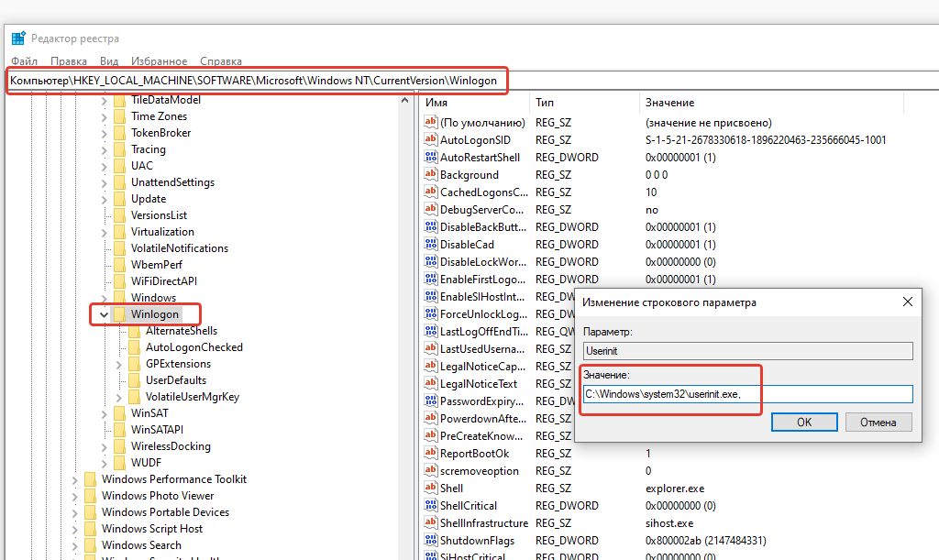Expand the GPExtensions subkey
The height and width of the screenshot is (560, 939).
(x=118, y=364)
